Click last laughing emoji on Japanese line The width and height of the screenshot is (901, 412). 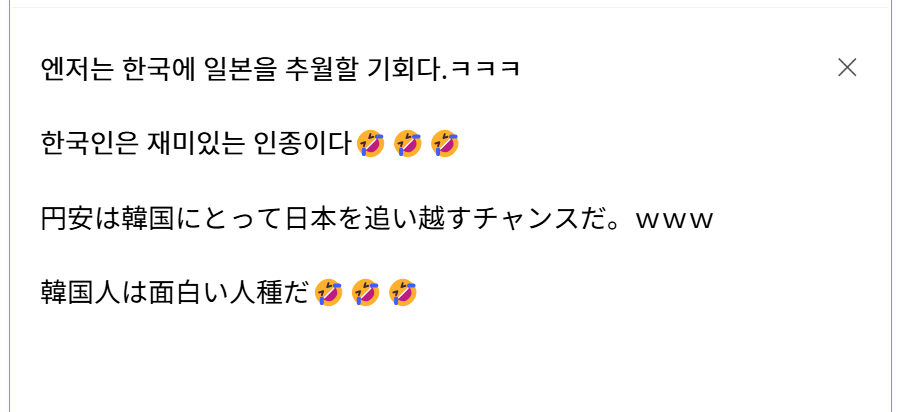click(x=403, y=292)
